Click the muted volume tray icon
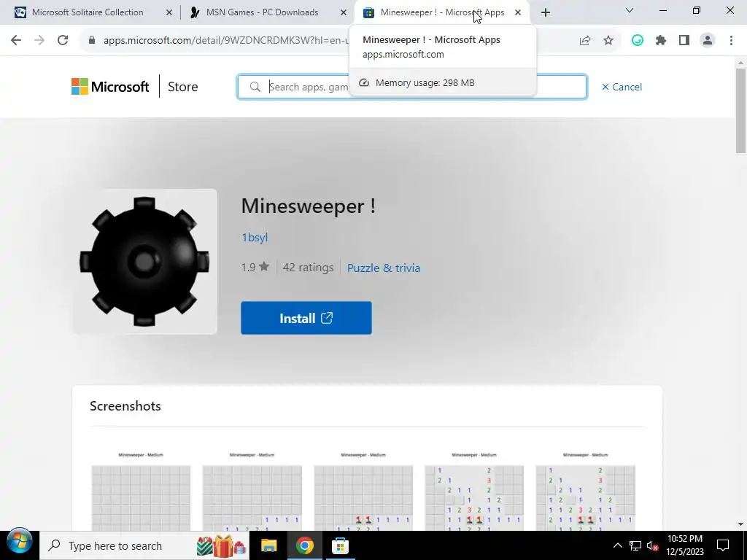747x560 pixels. point(652,545)
